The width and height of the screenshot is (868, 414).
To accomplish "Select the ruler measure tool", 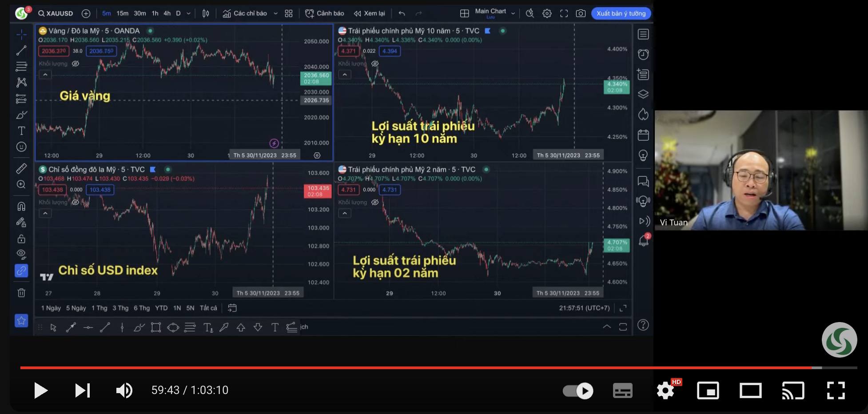I will 21,168.
